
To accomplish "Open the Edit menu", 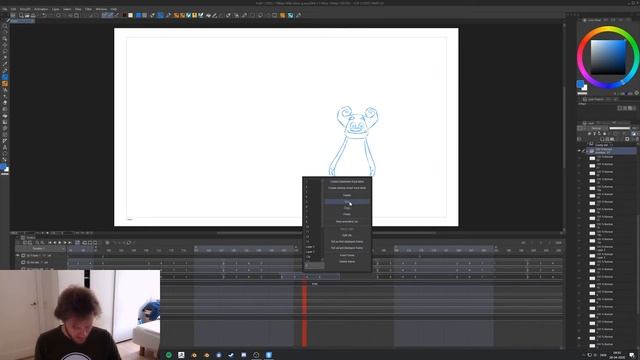I will click(x=13, y=9).
